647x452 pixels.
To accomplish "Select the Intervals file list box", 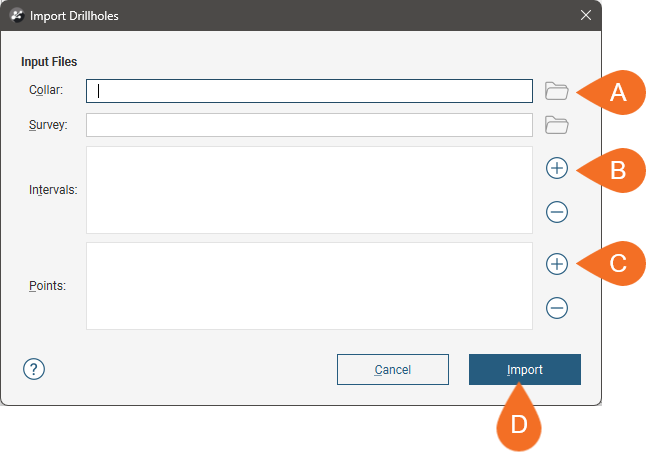I will tap(309, 190).
